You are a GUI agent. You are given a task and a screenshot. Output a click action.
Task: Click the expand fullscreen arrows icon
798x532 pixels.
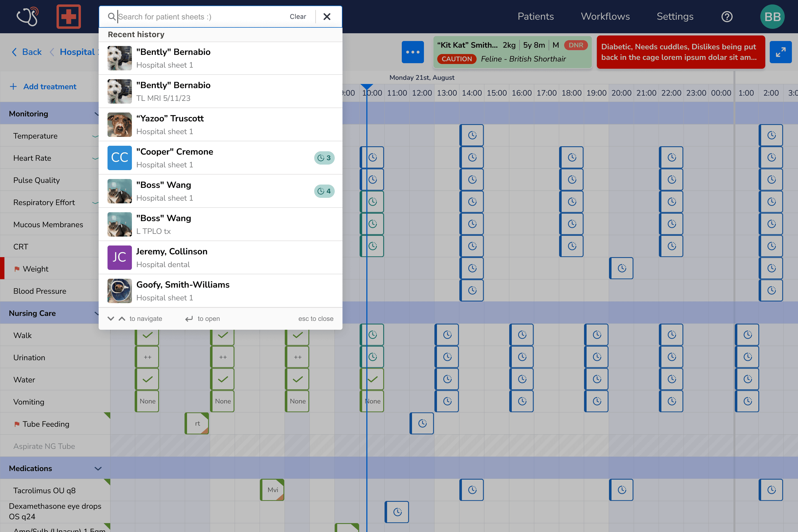pos(780,52)
